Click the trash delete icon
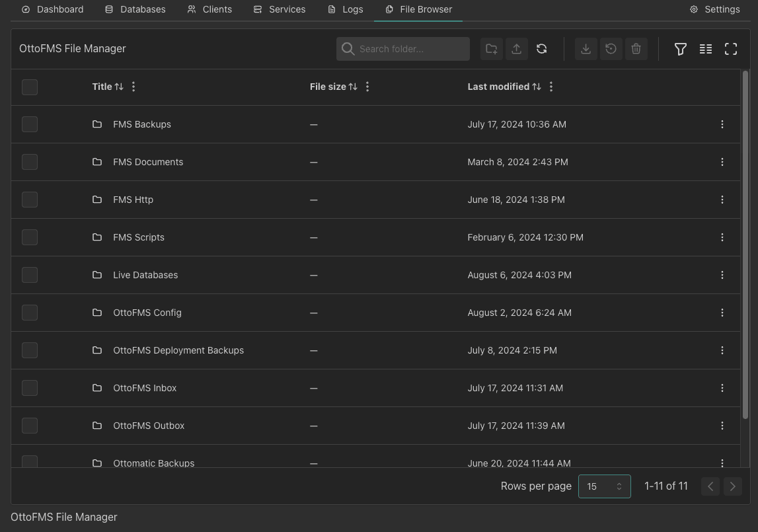The image size is (758, 532). tap(636, 49)
